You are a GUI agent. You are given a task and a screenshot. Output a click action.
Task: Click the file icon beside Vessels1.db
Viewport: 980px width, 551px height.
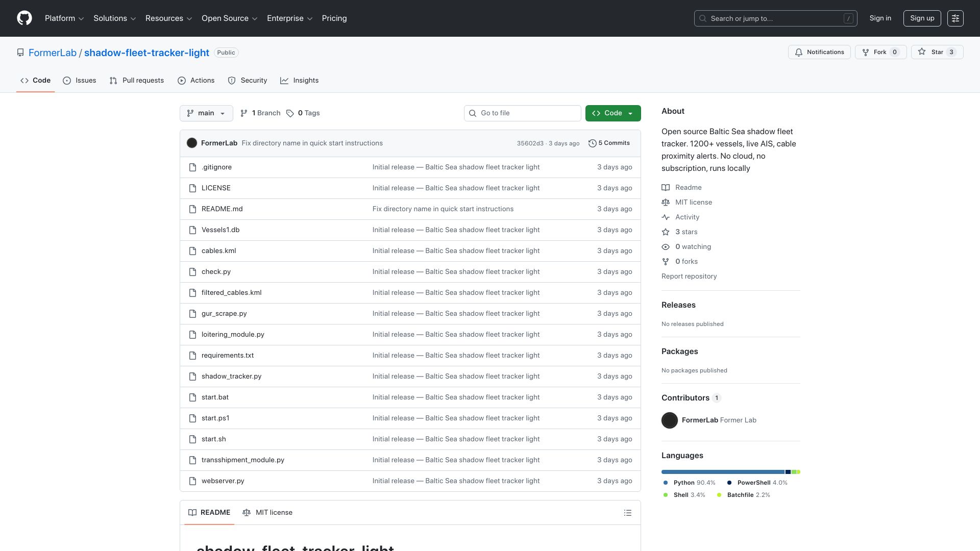tap(192, 230)
